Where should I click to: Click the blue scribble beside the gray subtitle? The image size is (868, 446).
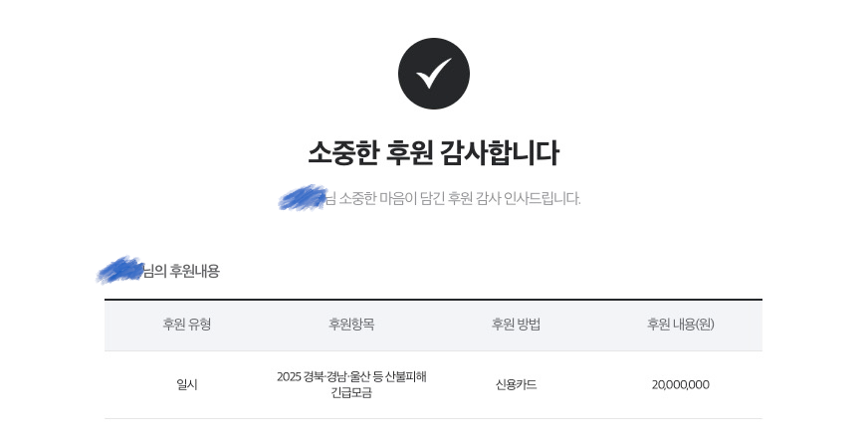303,198
